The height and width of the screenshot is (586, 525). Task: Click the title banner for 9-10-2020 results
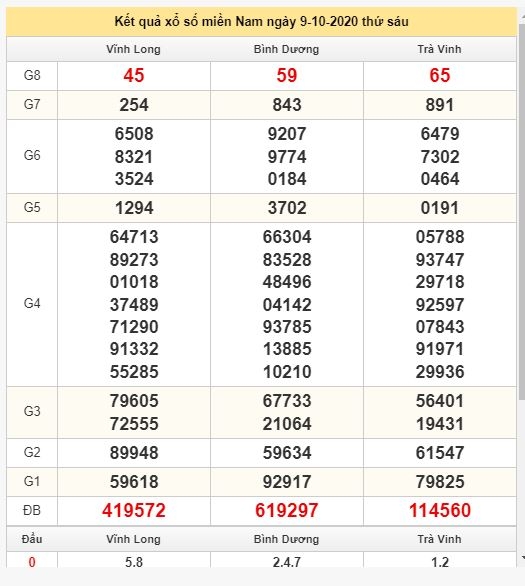tap(261, 22)
